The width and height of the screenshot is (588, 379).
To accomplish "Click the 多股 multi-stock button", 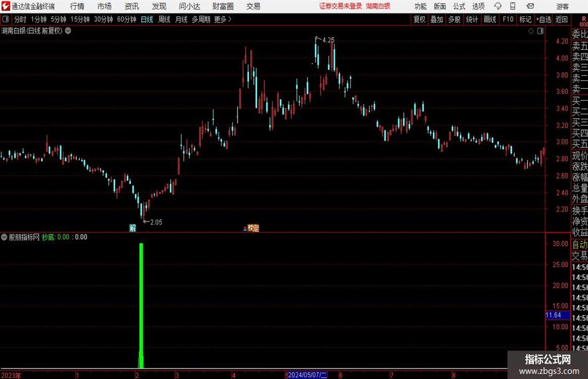I will [x=454, y=19].
